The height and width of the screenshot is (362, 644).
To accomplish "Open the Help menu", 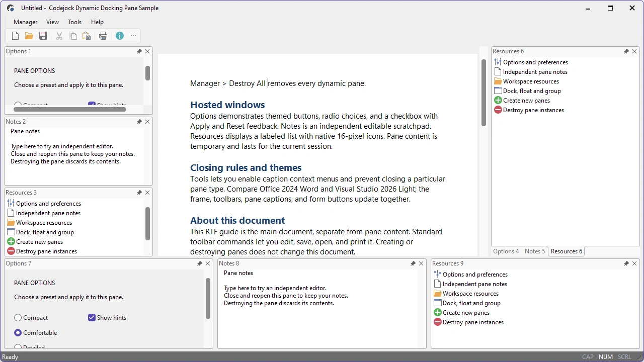I will pos(97,22).
